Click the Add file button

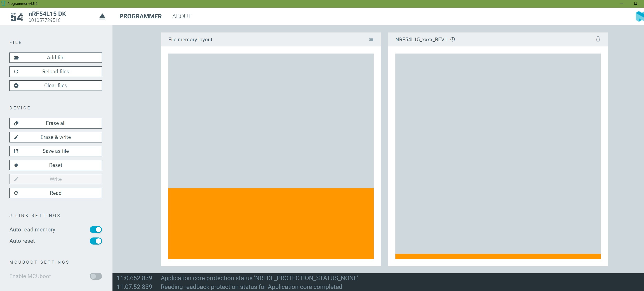(56, 57)
